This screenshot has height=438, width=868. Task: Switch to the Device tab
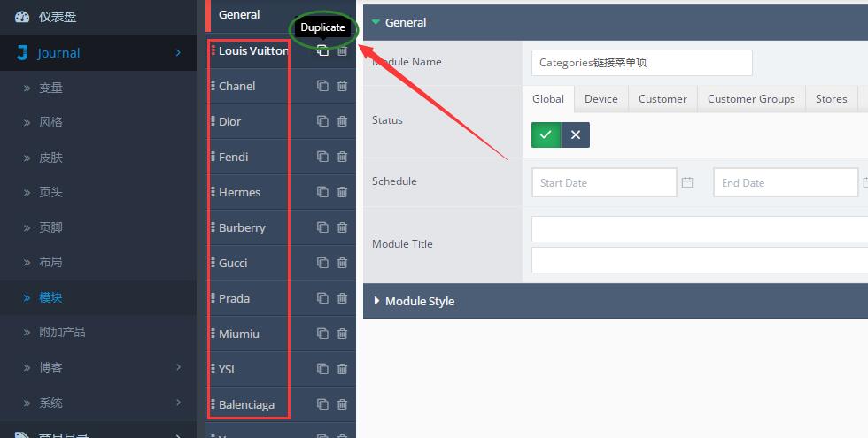(601, 99)
